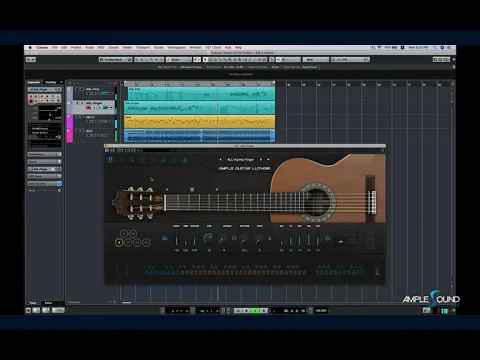This screenshot has height=360, width=480.
Task: Open the Transport menu
Action: 143,48
